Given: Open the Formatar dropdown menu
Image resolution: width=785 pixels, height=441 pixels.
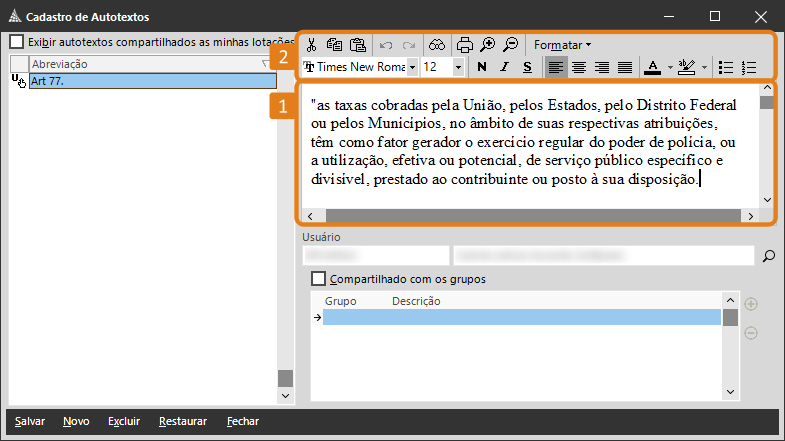Looking at the screenshot, I should tap(561, 45).
